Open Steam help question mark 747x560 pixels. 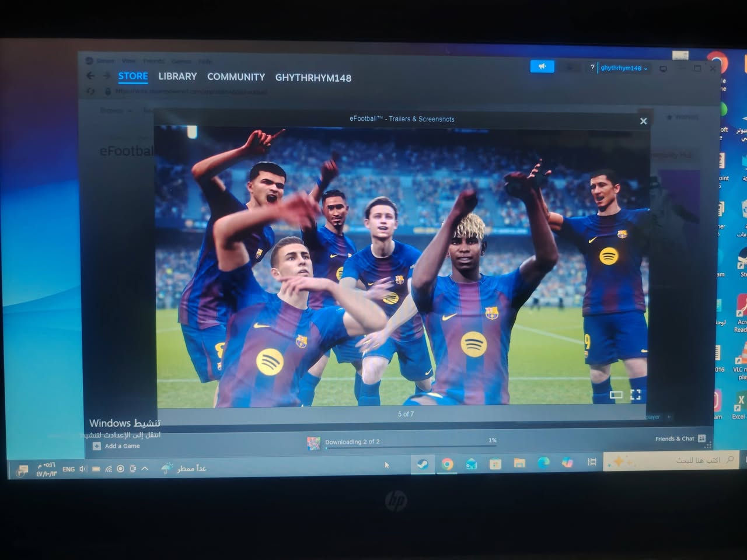click(x=592, y=68)
